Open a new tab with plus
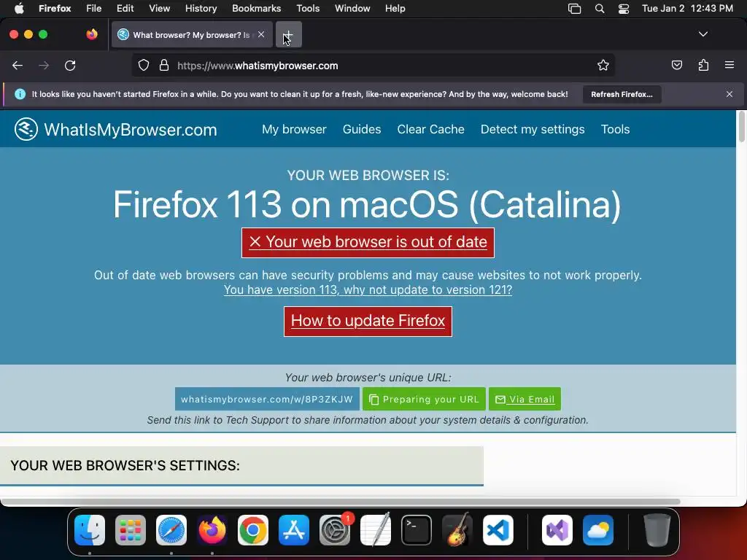This screenshot has width=747, height=560. [x=288, y=34]
